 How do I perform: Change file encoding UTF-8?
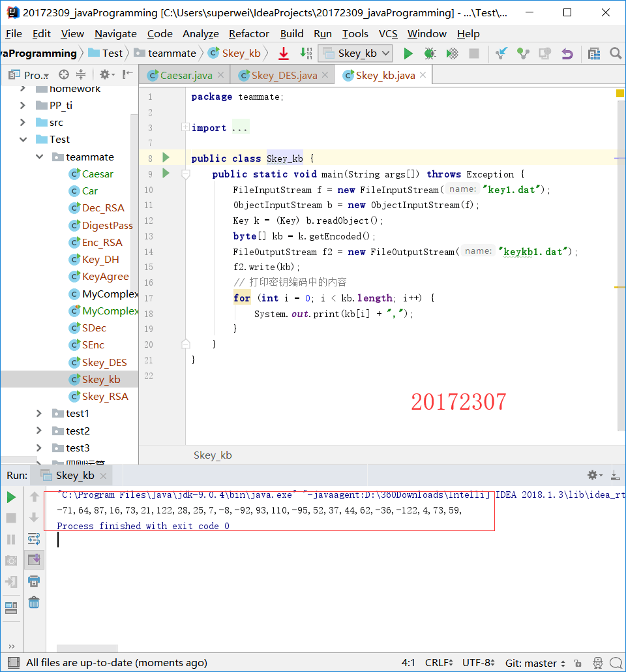[x=478, y=663]
